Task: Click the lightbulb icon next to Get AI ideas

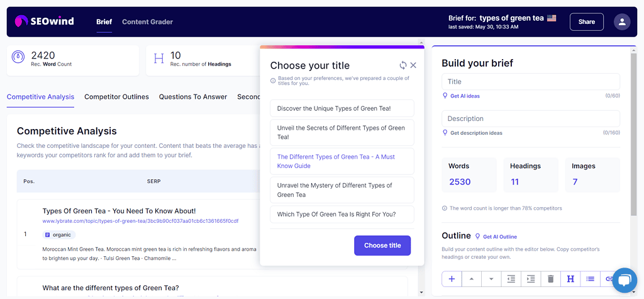Action: tap(445, 96)
